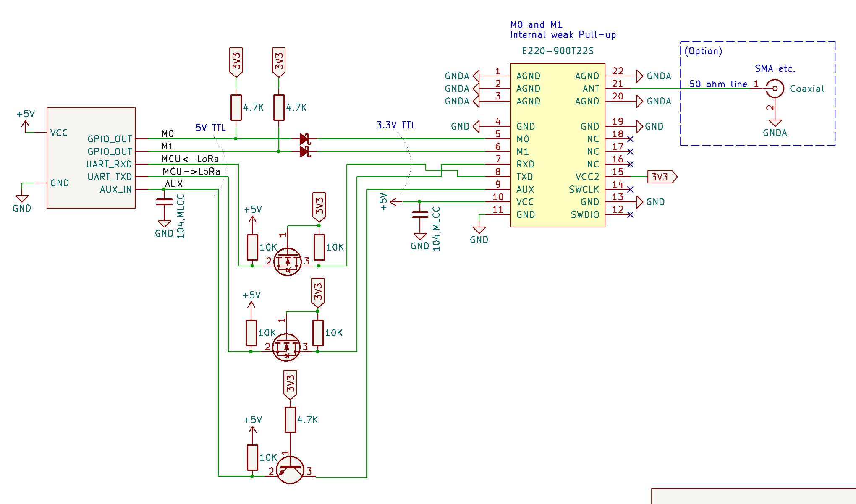Select the 3V3 flag on VCC2 pin 15
856x504 pixels.
(662, 177)
